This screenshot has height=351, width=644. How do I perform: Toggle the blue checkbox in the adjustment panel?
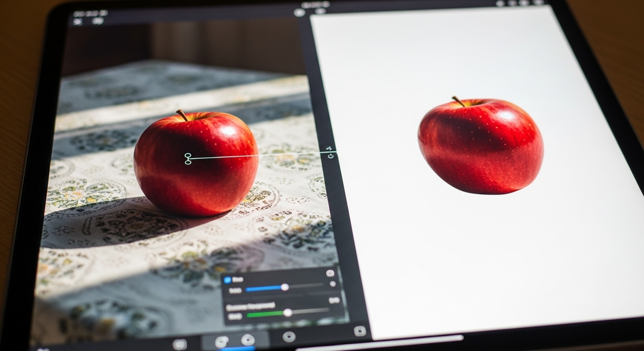click(x=228, y=280)
